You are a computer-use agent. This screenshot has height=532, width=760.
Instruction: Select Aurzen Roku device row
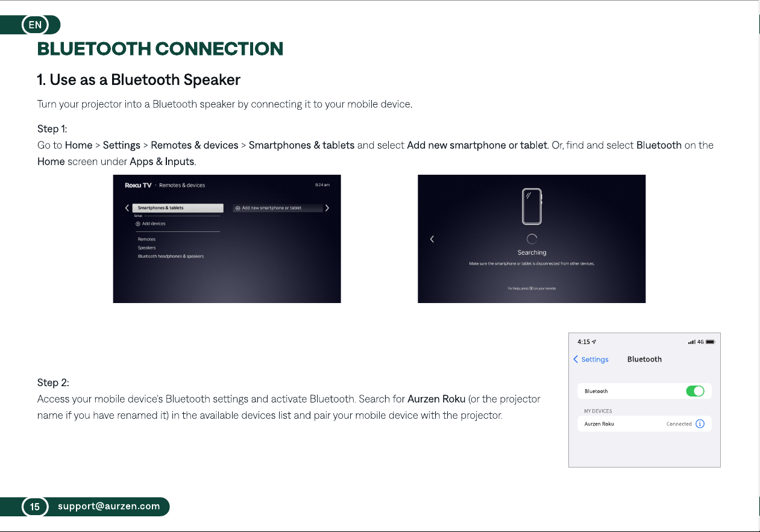(644, 424)
